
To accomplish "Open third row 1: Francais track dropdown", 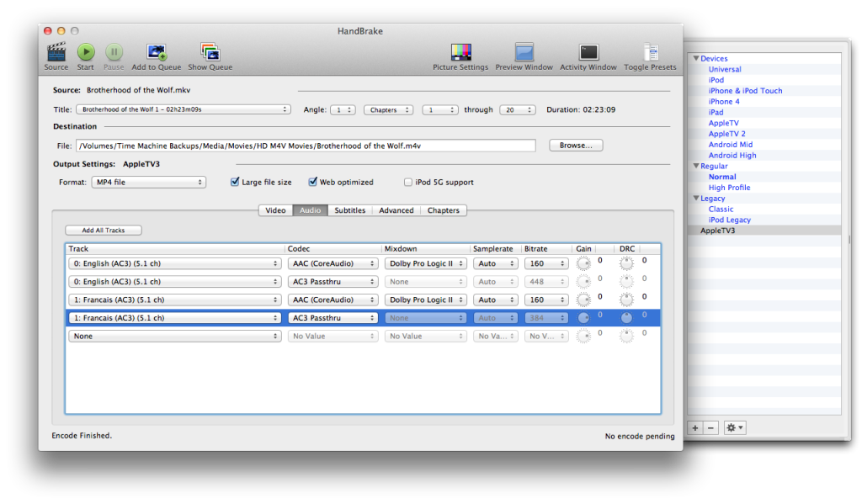I will click(175, 300).
